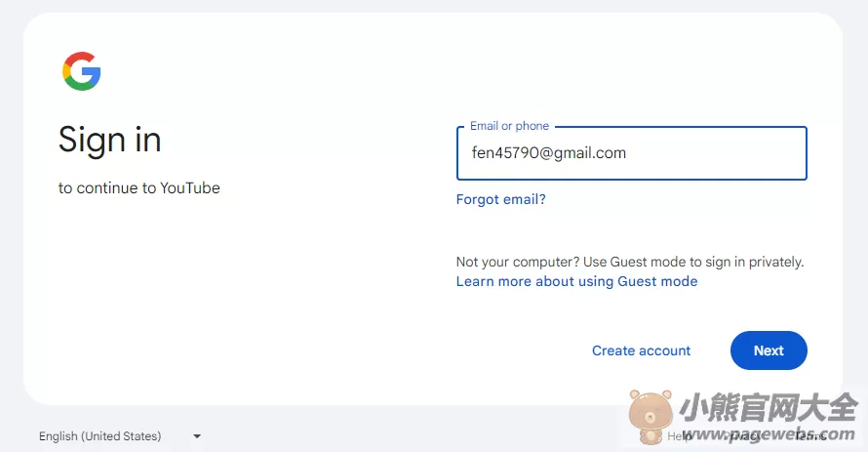Open the Help footer link
The height and width of the screenshot is (452, 868).
tap(679, 436)
